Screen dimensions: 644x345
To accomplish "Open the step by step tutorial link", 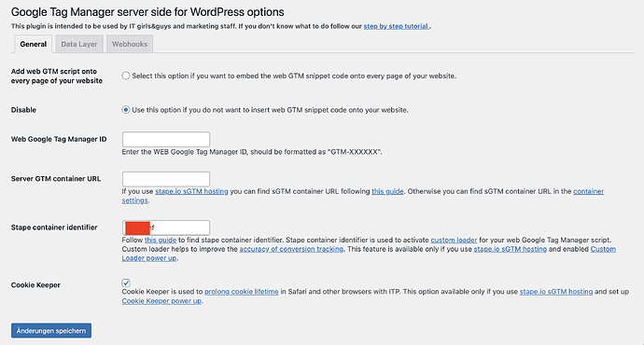I will tap(397, 26).
